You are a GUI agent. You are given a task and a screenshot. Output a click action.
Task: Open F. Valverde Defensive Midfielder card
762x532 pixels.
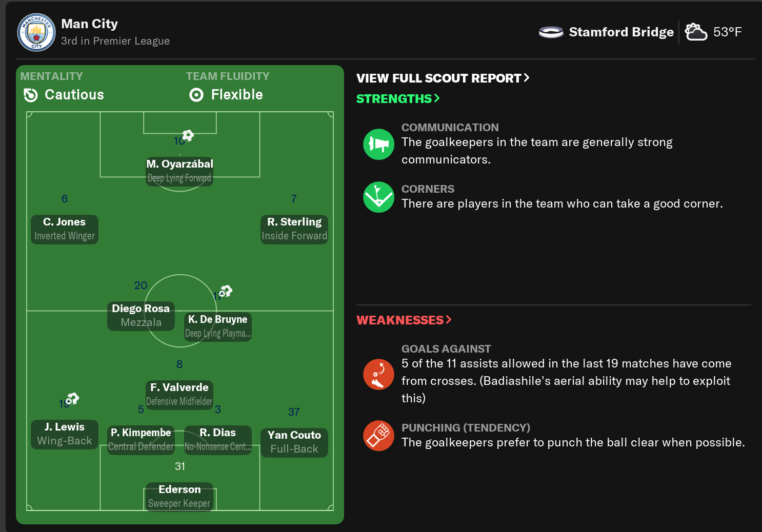click(x=179, y=394)
